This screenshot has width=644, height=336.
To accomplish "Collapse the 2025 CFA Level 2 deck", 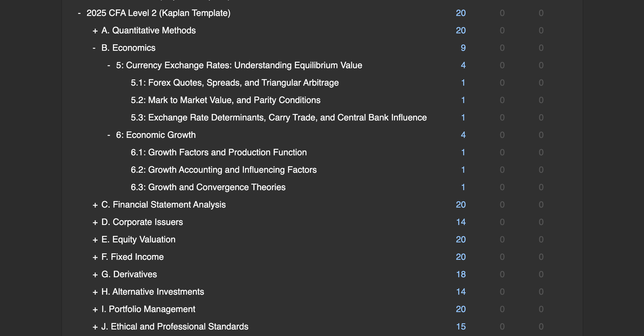I will click(x=79, y=13).
